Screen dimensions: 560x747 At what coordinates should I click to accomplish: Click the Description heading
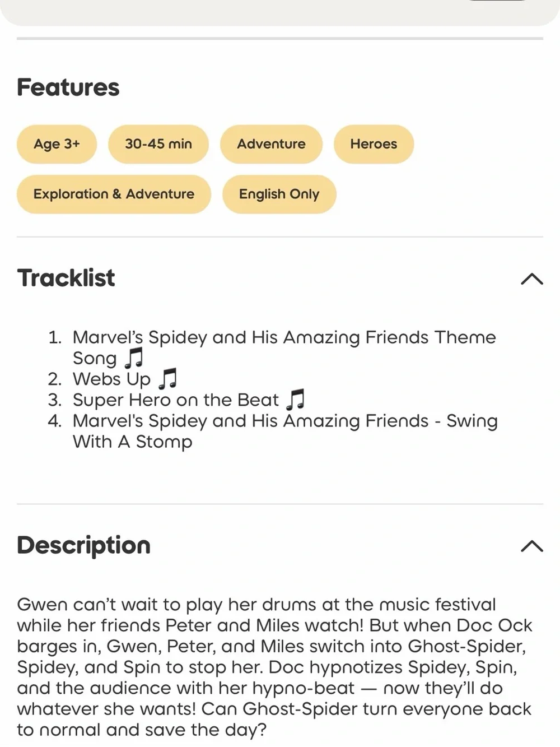84,545
